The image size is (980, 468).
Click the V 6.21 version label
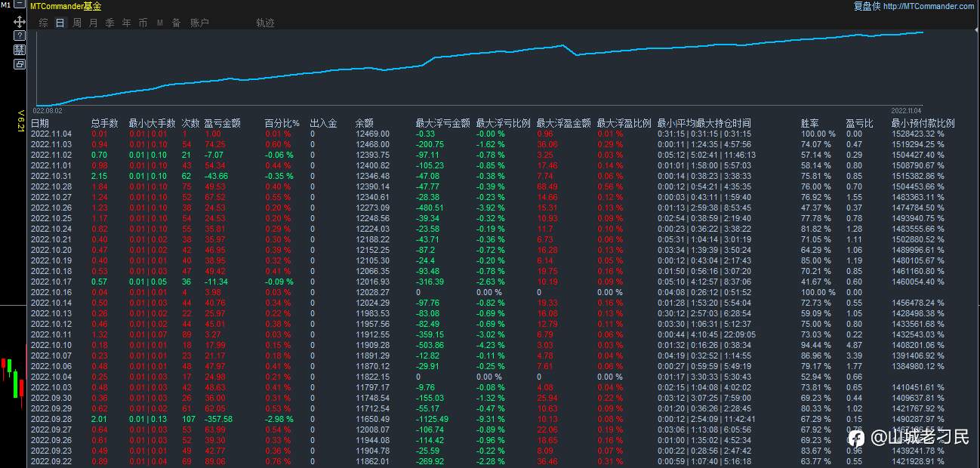[21, 122]
